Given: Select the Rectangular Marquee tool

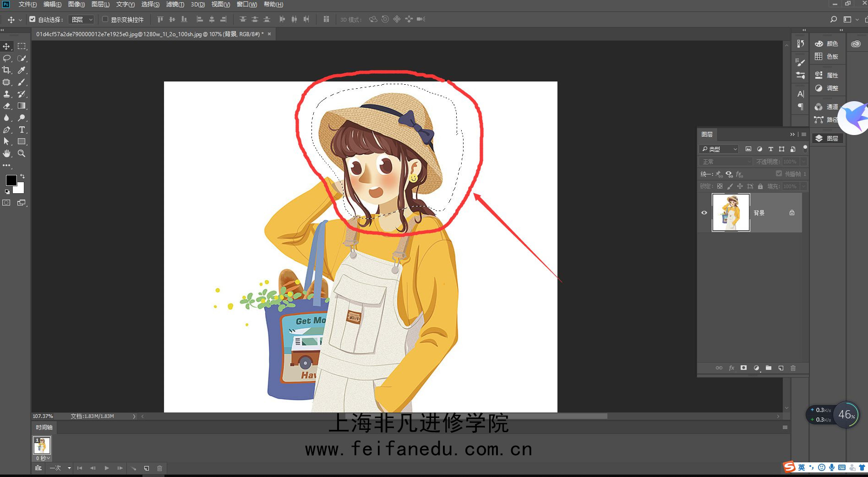Looking at the screenshot, I should [22, 46].
